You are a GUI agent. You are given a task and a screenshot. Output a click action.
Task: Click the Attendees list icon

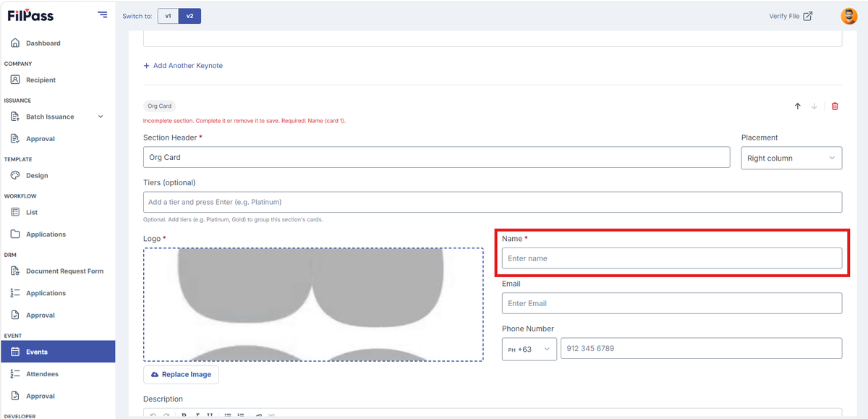pos(15,374)
